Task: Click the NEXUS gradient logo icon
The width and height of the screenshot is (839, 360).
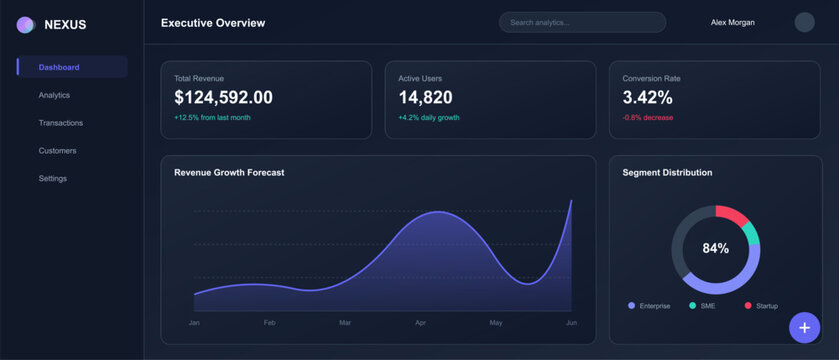Action: pos(25,25)
